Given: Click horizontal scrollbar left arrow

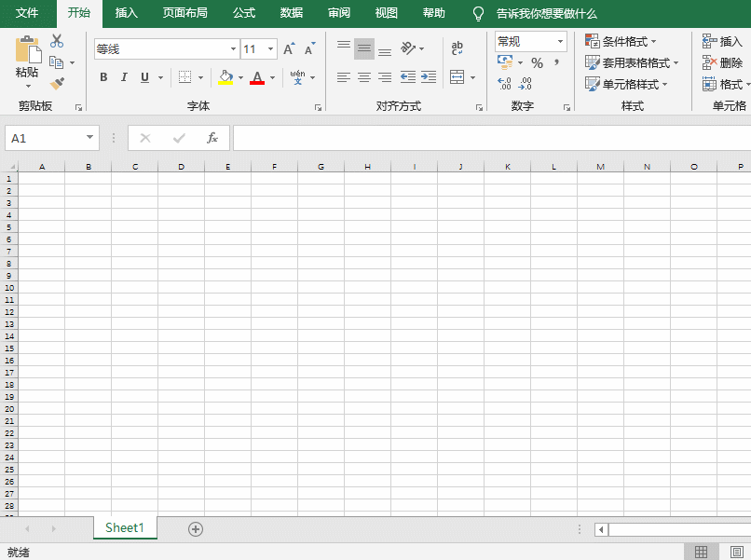Looking at the screenshot, I should tap(602, 529).
